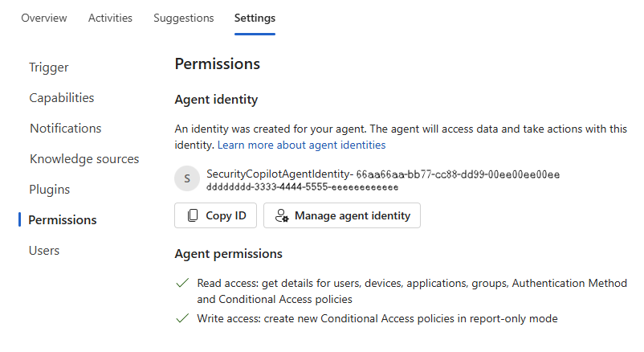Open the Notifications settings section
The height and width of the screenshot is (352, 644).
pyautogui.click(x=65, y=129)
